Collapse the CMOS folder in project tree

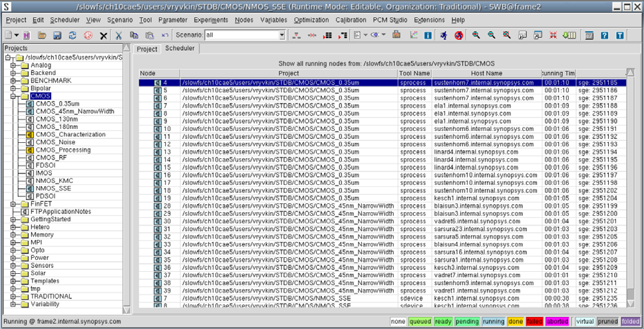[x=13, y=96]
